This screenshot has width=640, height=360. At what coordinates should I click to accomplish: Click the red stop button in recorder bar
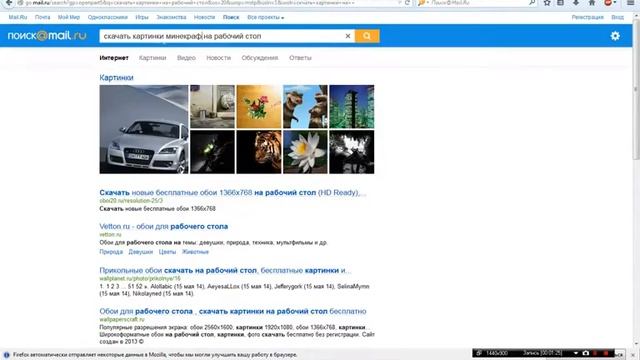click(605, 353)
